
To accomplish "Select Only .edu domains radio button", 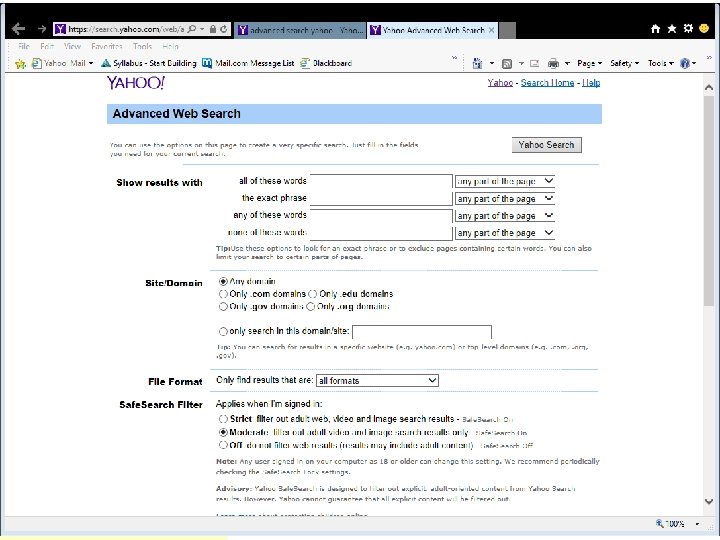I will (313, 294).
